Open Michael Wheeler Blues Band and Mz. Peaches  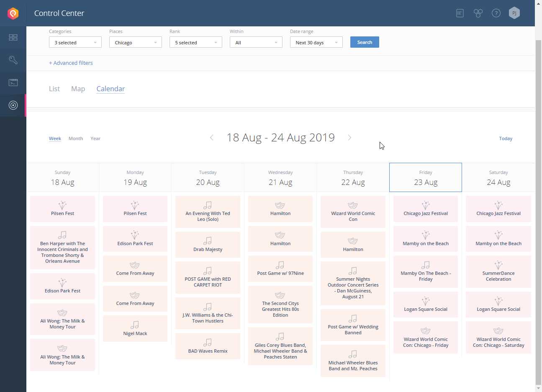click(353, 361)
